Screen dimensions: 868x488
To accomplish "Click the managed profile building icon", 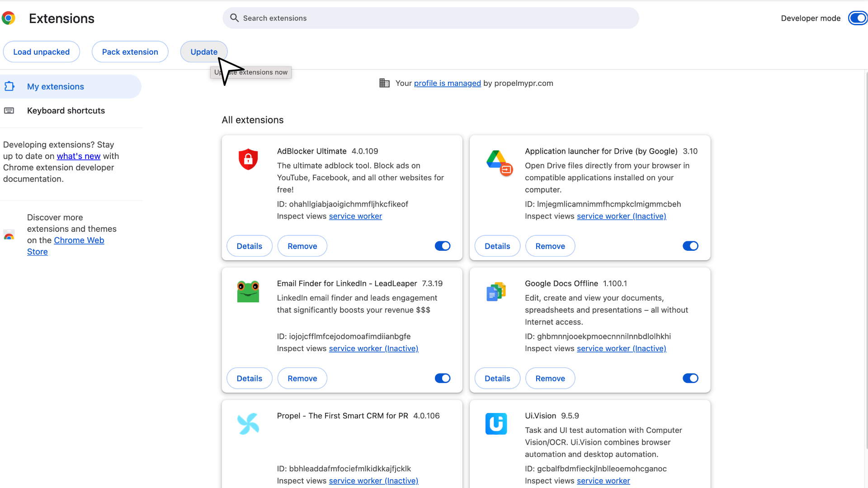I will pos(384,83).
